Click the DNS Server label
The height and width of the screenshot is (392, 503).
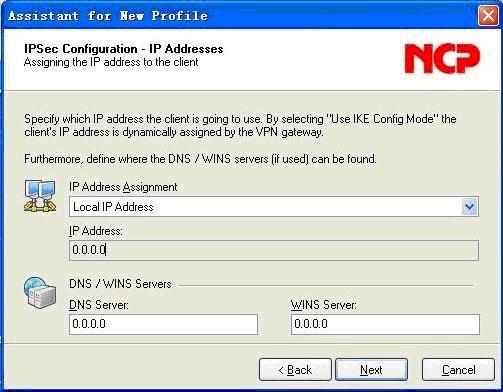99,305
